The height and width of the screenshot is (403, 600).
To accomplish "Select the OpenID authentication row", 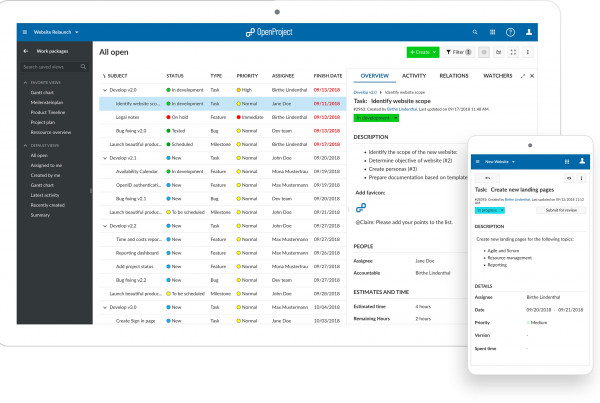I will [223, 185].
